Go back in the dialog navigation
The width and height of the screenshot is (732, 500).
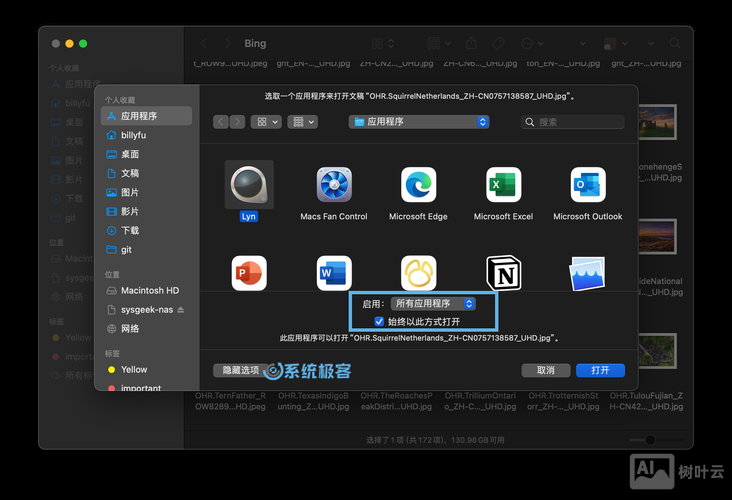point(221,122)
